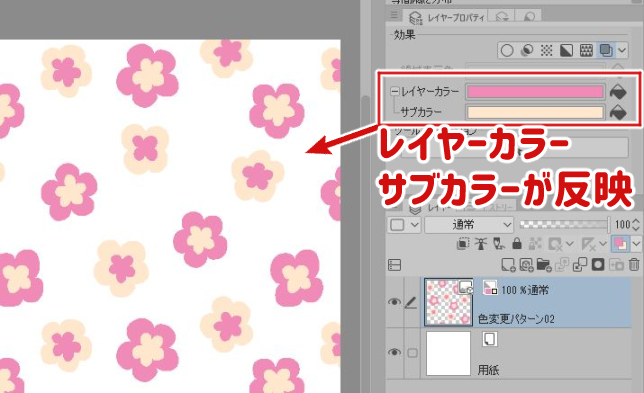Open the layer property panel menu icon
The image size is (644, 393).
[394, 16]
